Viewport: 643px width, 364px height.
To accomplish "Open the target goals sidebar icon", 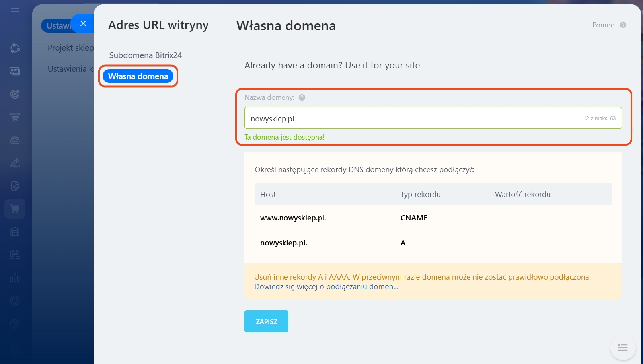I will coord(15,94).
